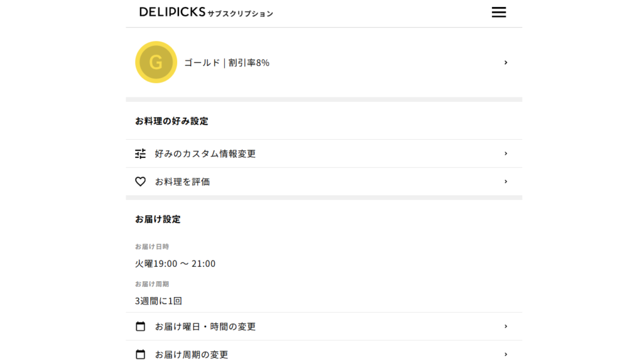The image size is (644, 363).
Task: Click the お届け設定 heading
Action: pyautogui.click(x=158, y=219)
